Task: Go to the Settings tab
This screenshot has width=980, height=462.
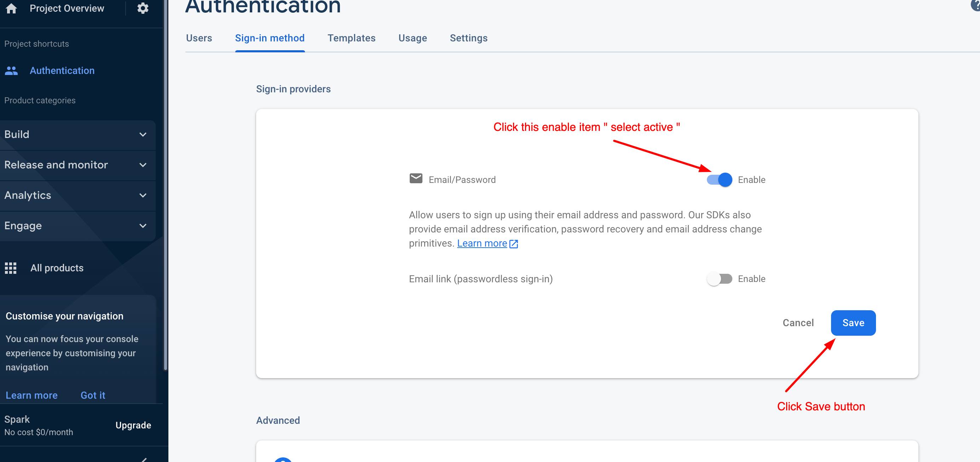Action: point(468,38)
